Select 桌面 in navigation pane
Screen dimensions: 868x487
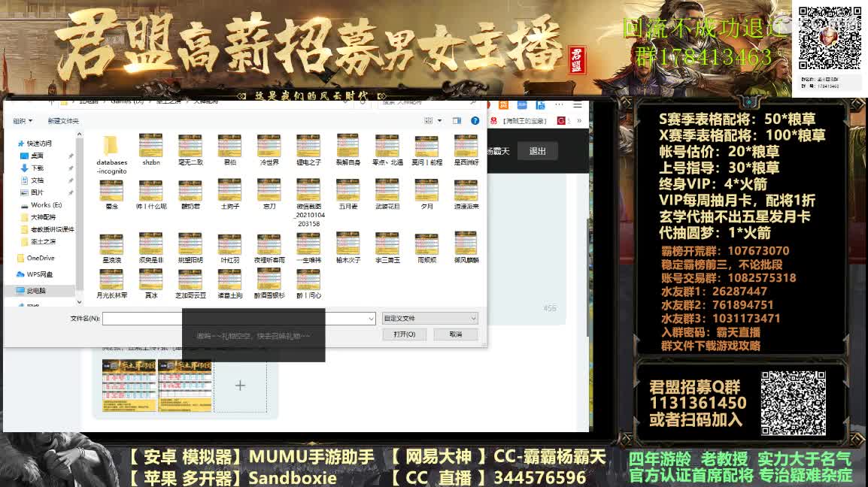[32, 156]
